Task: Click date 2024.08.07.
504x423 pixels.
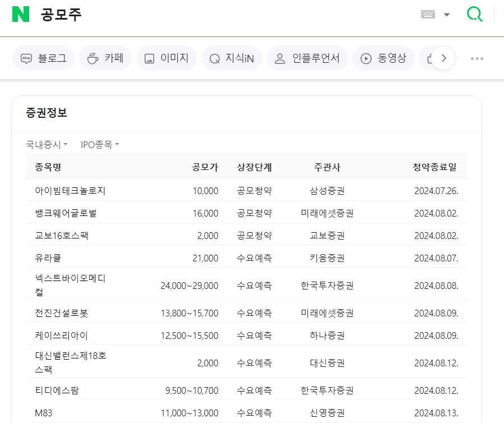Action: (x=436, y=258)
